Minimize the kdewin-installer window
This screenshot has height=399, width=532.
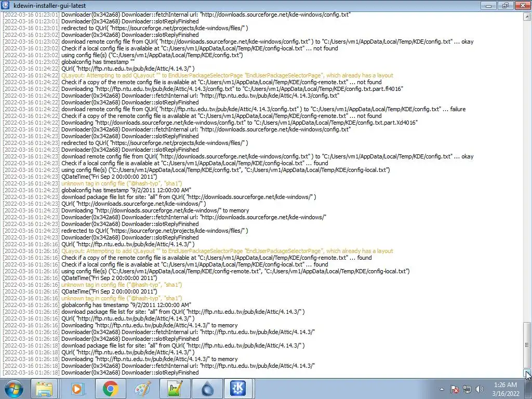point(488,5)
